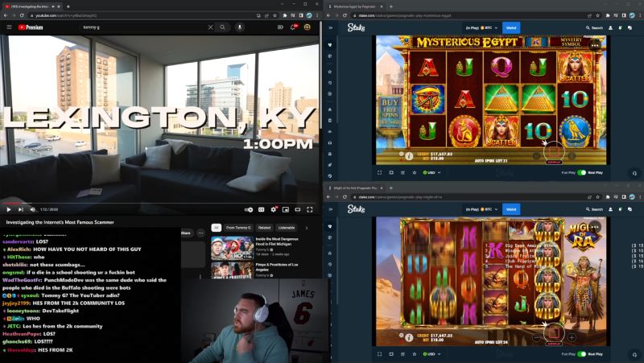Open YouTube account avatar menu
Viewport: 644px width, 363px height.
(x=308, y=27)
